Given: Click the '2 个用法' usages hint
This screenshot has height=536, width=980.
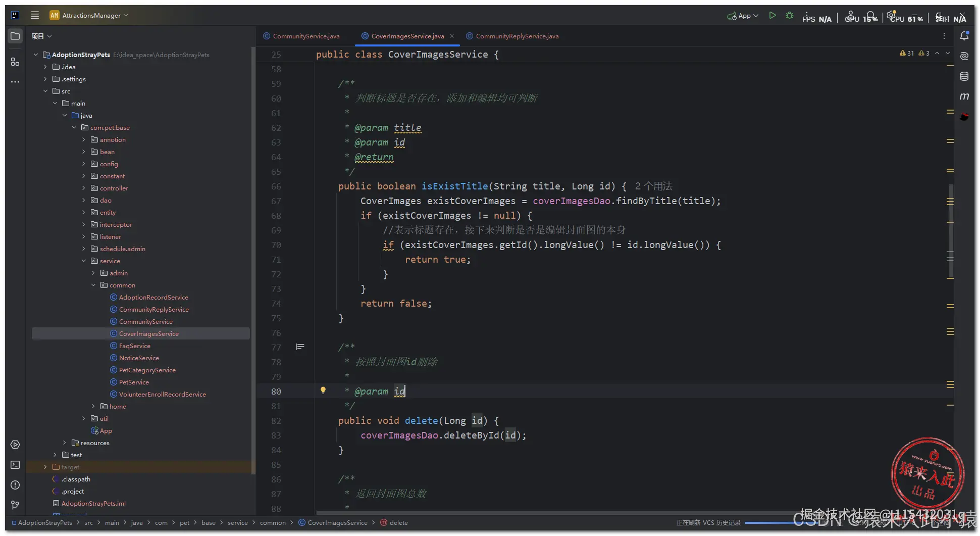Looking at the screenshot, I should [x=654, y=186].
